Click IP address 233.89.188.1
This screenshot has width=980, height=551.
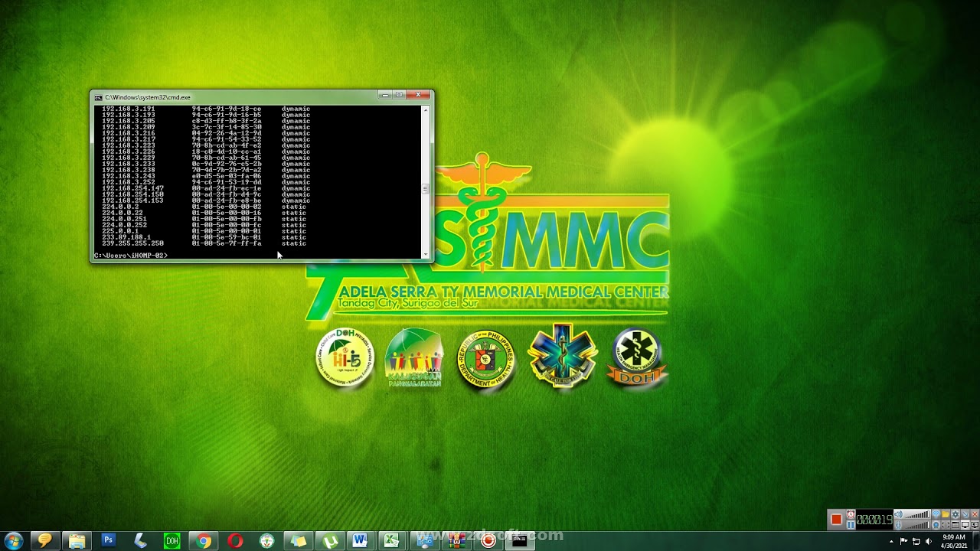click(x=126, y=237)
